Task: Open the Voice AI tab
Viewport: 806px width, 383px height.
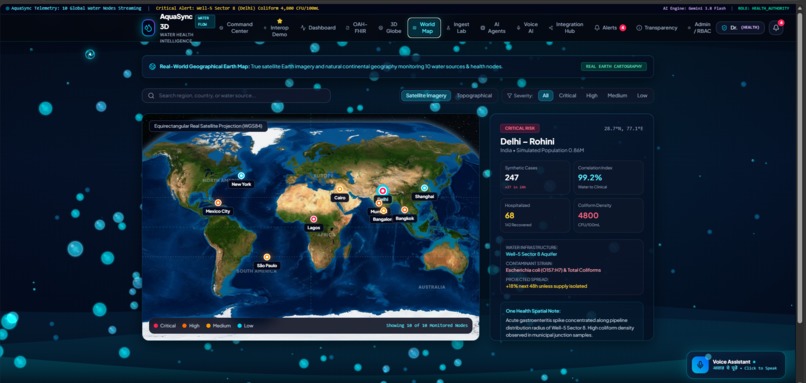Action: pyautogui.click(x=527, y=28)
